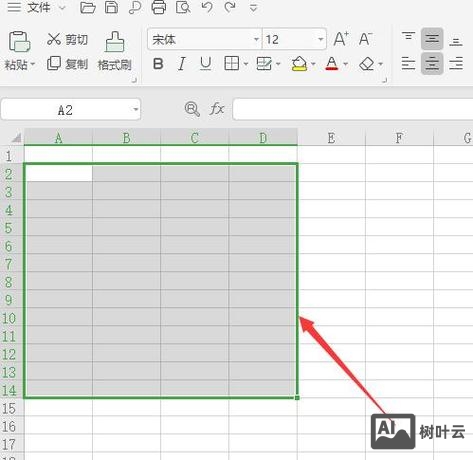Click the Format Painter brush icon
This screenshot has width=473, height=460.
tap(115, 41)
